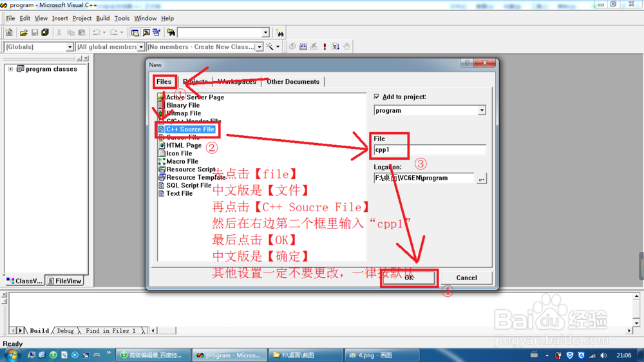The height and width of the screenshot is (362, 644).
Task: Click the Cancel button
Action: click(466, 278)
